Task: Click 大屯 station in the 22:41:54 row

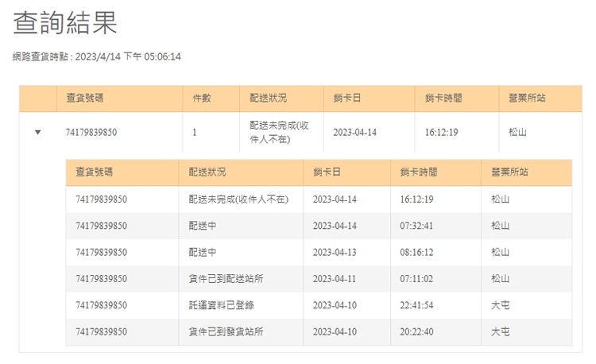Action: pyautogui.click(x=500, y=305)
